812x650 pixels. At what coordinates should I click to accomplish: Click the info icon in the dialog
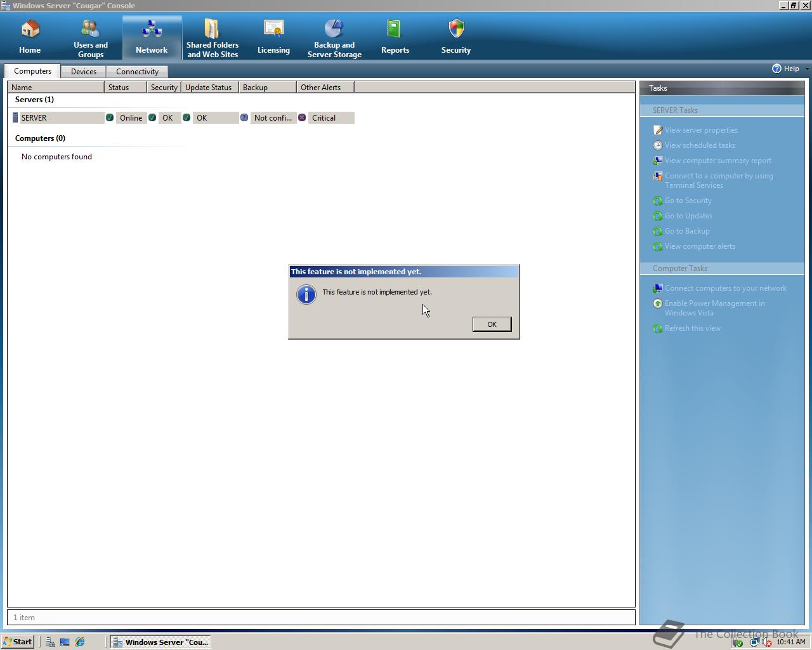coord(306,295)
